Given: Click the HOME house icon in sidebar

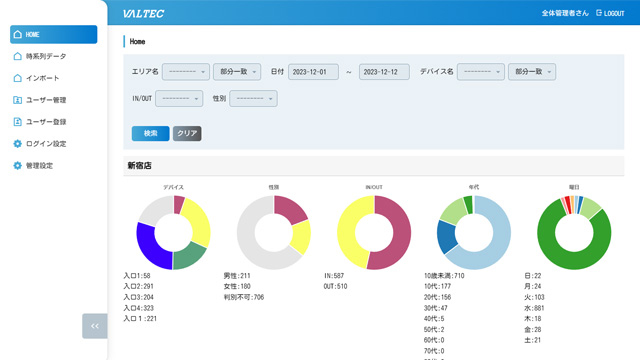Looking at the screenshot, I should click(x=18, y=34).
